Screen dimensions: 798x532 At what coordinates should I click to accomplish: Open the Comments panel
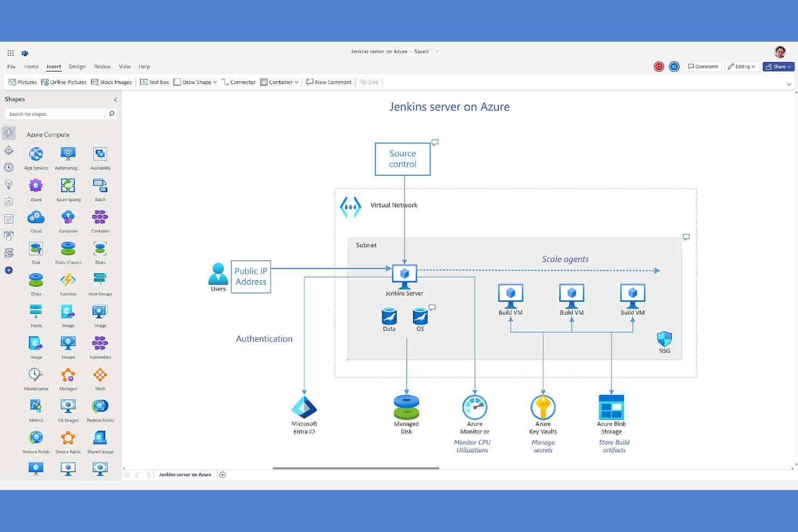coord(703,66)
